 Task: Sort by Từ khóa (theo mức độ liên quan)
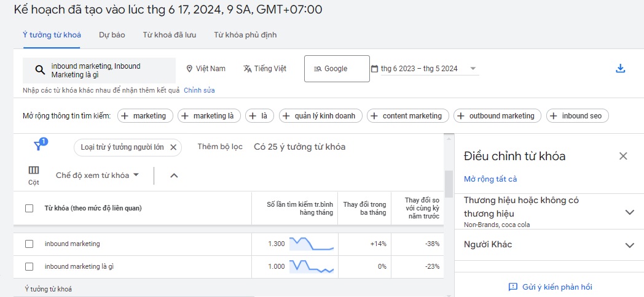click(x=93, y=209)
